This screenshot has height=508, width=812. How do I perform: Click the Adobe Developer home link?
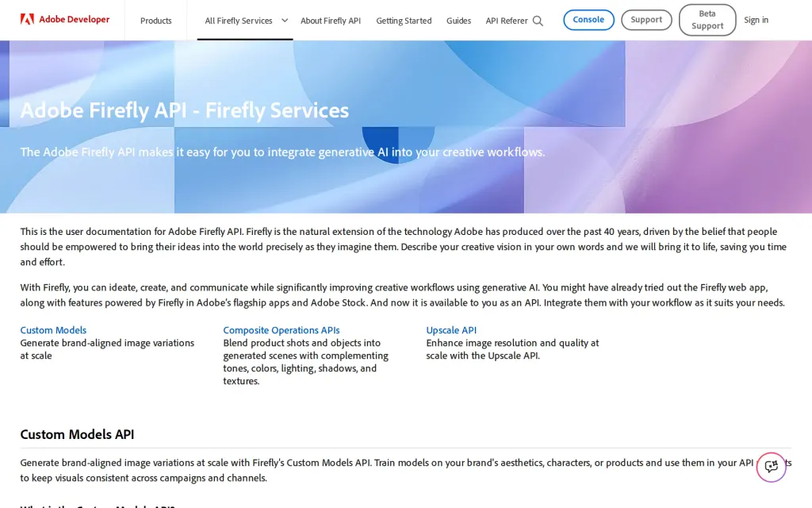65,20
